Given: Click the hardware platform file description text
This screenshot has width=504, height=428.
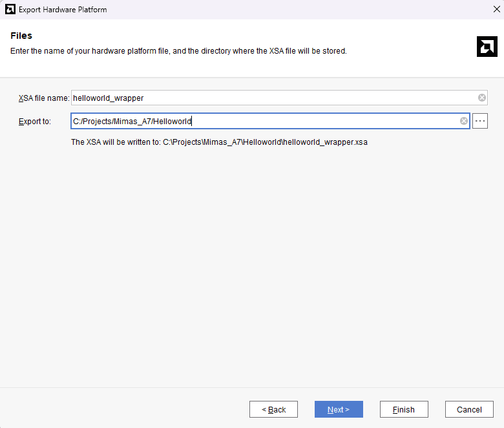Looking at the screenshot, I should 178,51.
